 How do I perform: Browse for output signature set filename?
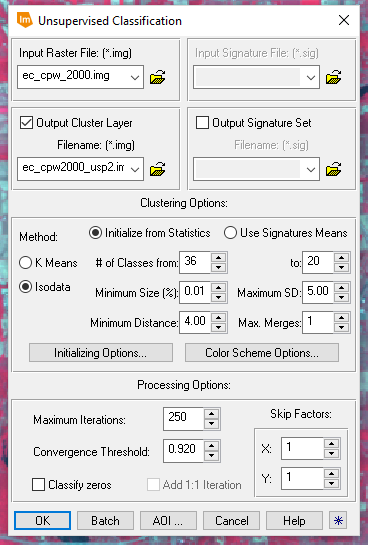pos(334,169)
